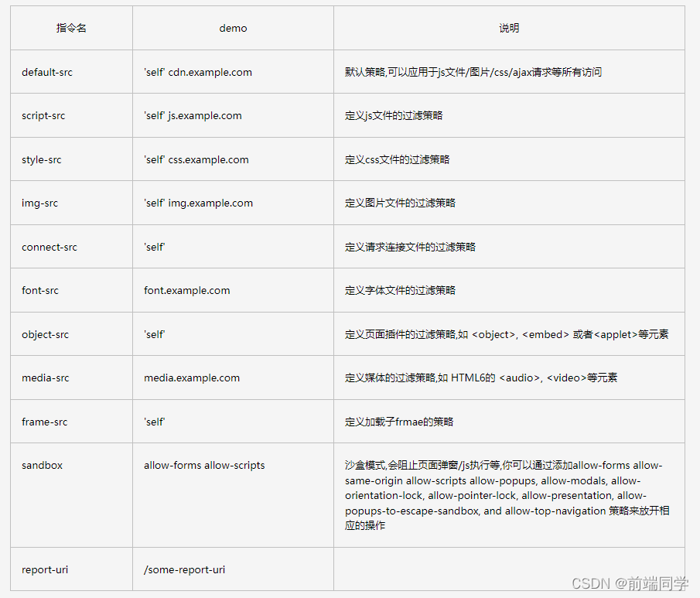Click the 说明 column header
This screenshot has width=700, height=598.
(x=509, y=28)
